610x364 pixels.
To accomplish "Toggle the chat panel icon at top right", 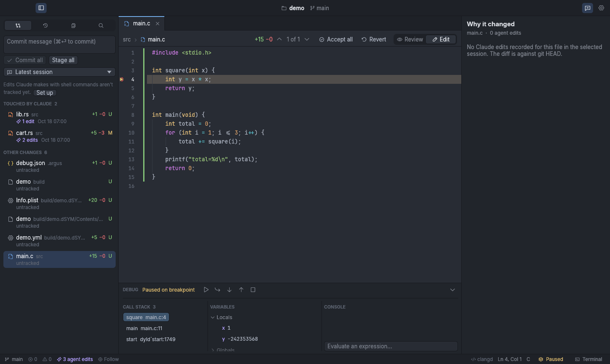I will point(588,8).
